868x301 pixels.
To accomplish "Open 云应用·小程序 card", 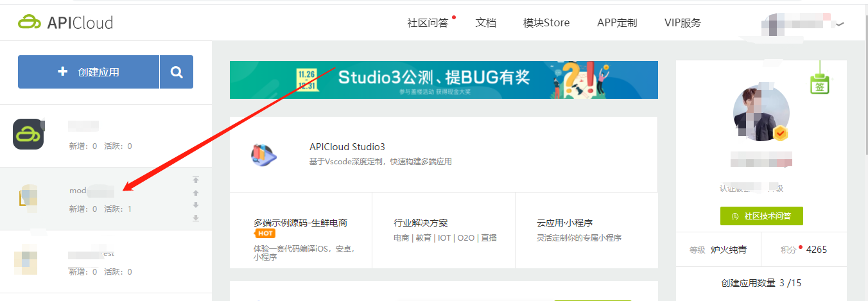I will (x=586, y=230).
